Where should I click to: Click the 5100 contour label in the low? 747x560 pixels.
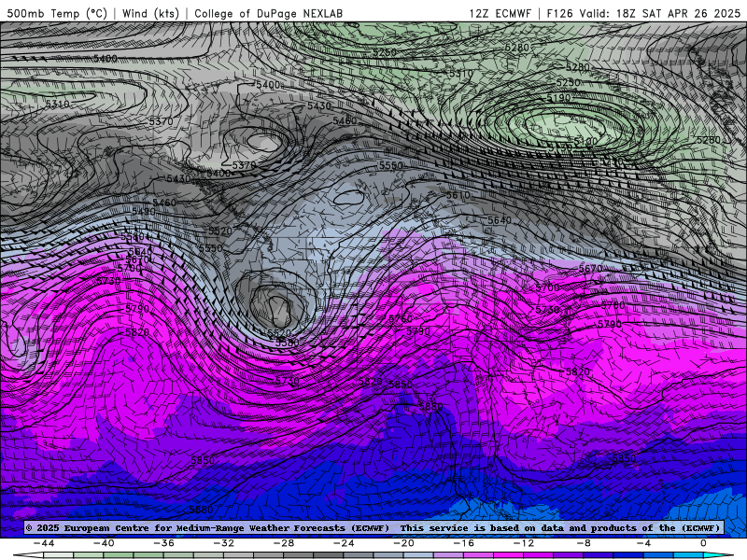(585, 141)
